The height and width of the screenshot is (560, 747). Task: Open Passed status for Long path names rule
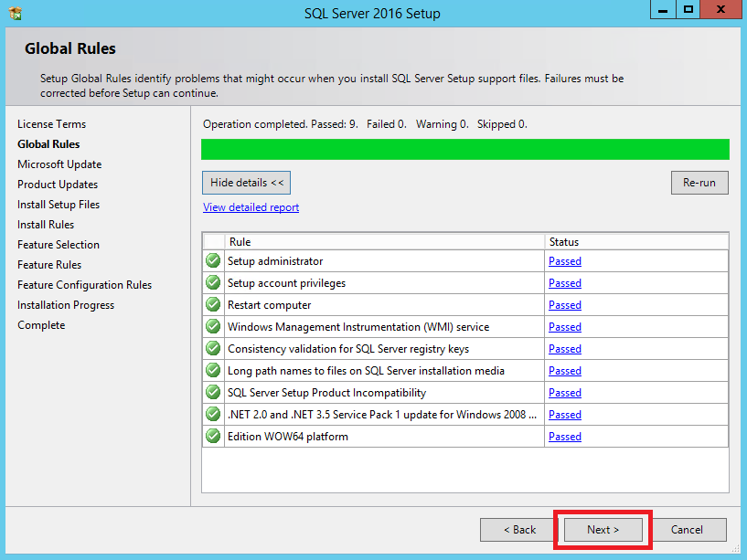pyautogui.click(x=565, y=371)
